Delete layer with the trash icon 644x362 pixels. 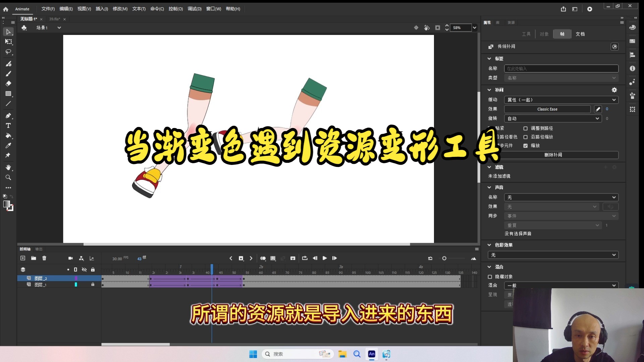click(44, 258)
